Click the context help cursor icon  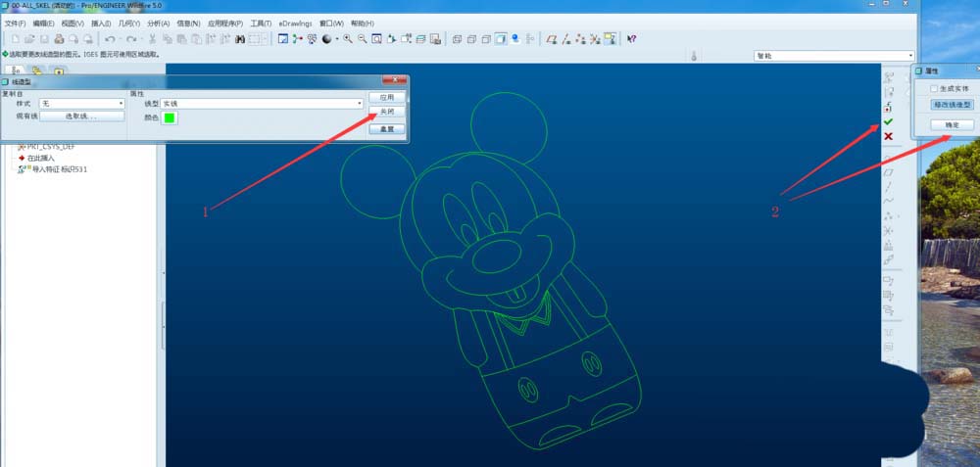(x=631, y=39)
